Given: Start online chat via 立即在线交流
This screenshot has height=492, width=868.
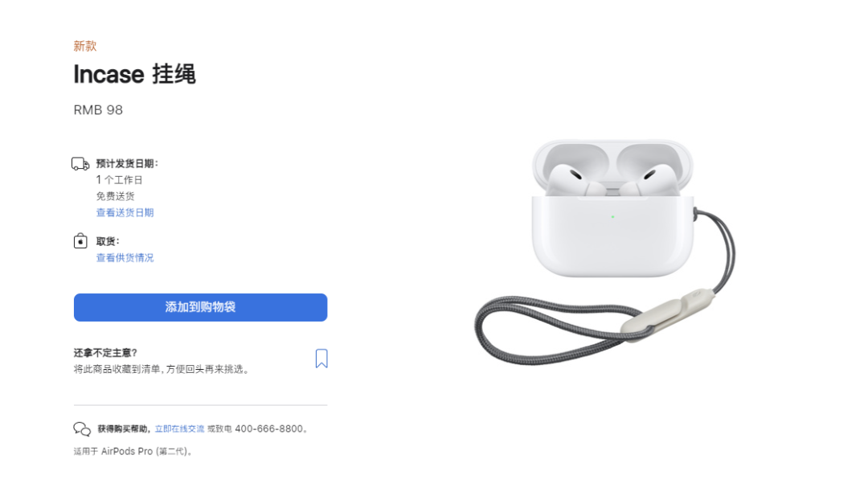Looking at the screenshot, I should point(179,429).
